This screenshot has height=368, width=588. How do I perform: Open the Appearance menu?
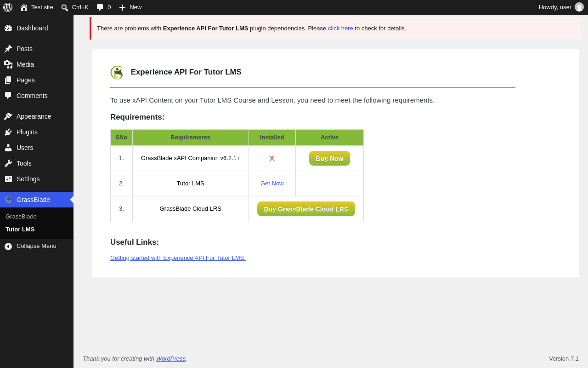click(37, 116)
